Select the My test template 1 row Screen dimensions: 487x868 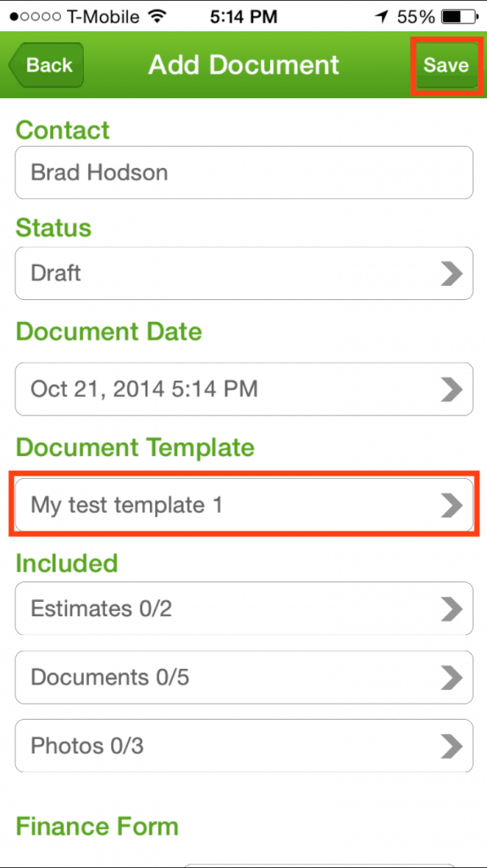(x=244, y=505)
